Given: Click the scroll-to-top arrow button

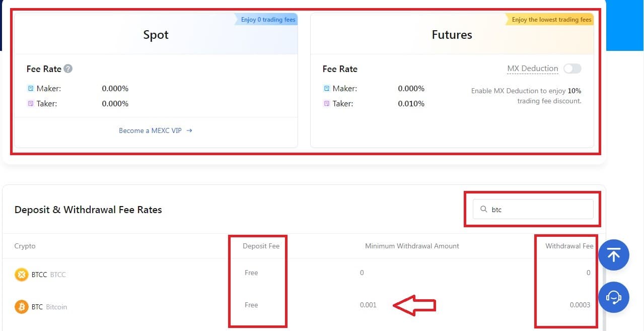Looking at the screenshot, I should pyautogui.click(x=613, y=255).
